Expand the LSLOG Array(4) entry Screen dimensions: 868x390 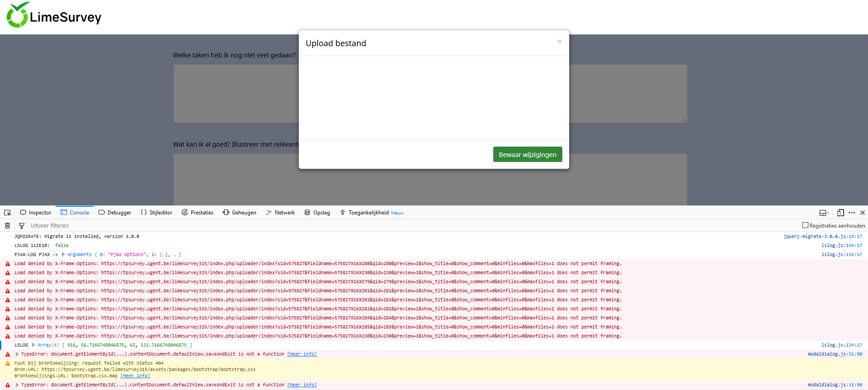pos(33,345)
